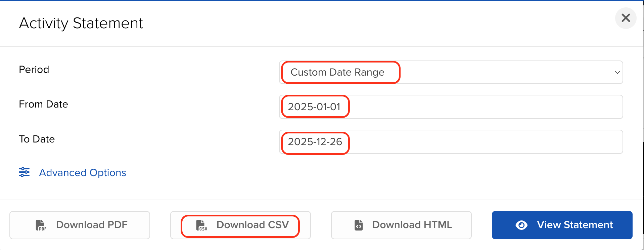This screenshot has height=250, width=644.
Task: Click the eye preview icon to view statement
Action: [521, 225]
